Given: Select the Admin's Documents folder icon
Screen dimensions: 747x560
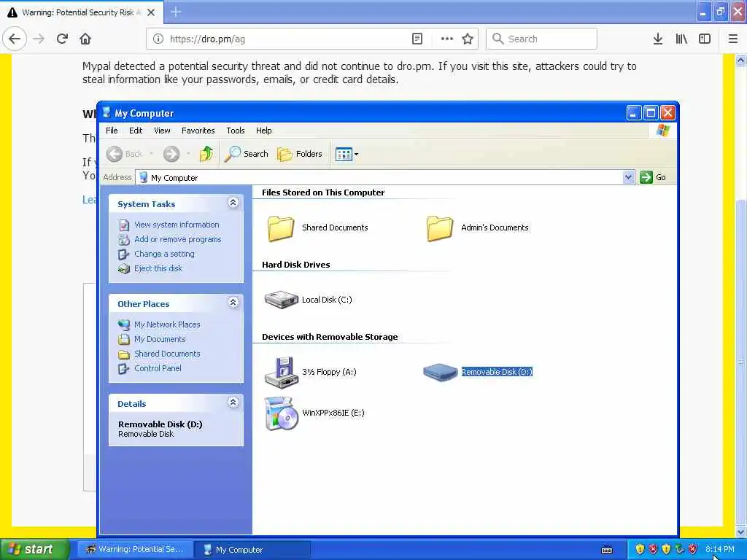Looking at the screenshot, I should [440, 228].
